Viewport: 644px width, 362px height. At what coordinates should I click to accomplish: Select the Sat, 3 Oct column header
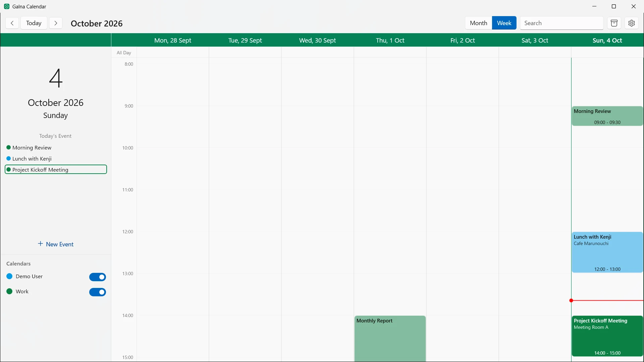(535, 40)
